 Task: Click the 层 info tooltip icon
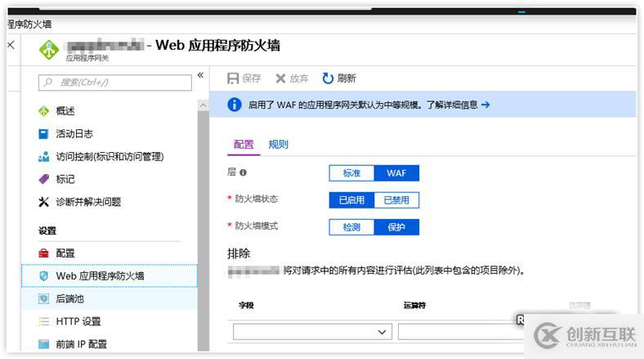click(244, 173)
